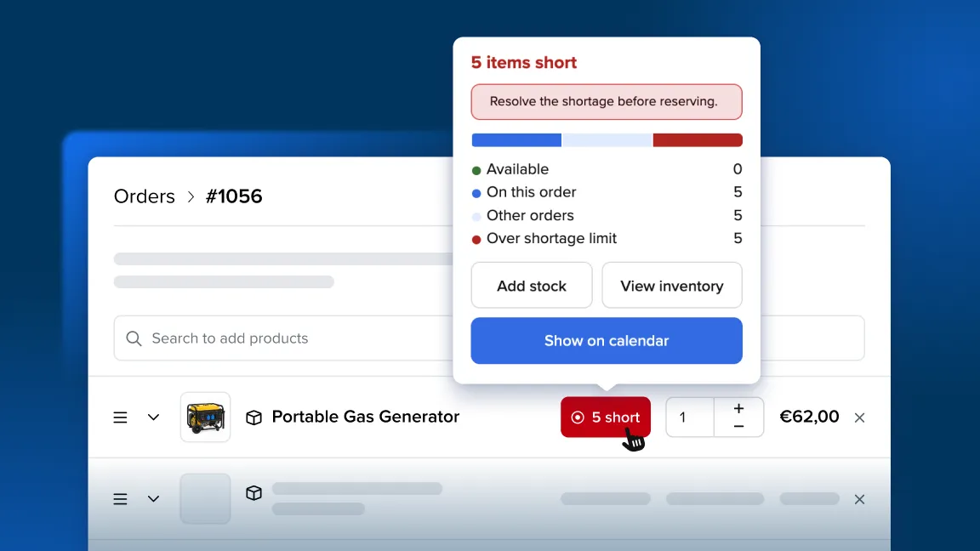Click the red segment of the stock bar

pyautogui.click(x=698, y=140)
